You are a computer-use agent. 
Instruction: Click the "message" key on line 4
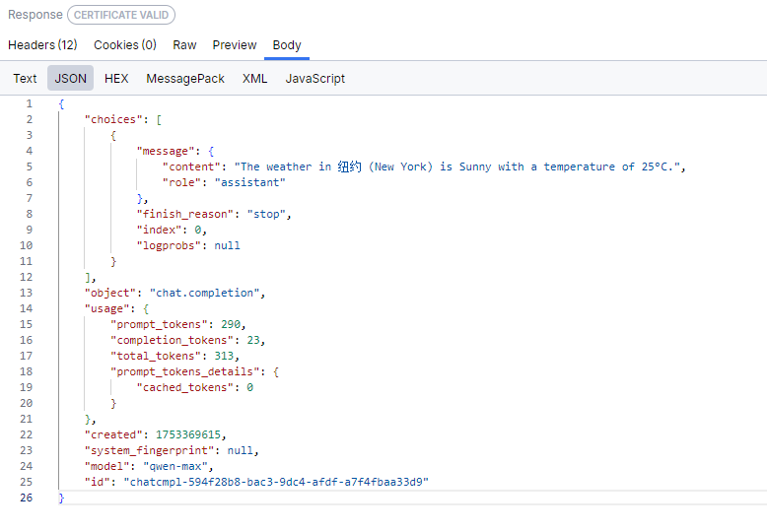(x=166, y=151)
